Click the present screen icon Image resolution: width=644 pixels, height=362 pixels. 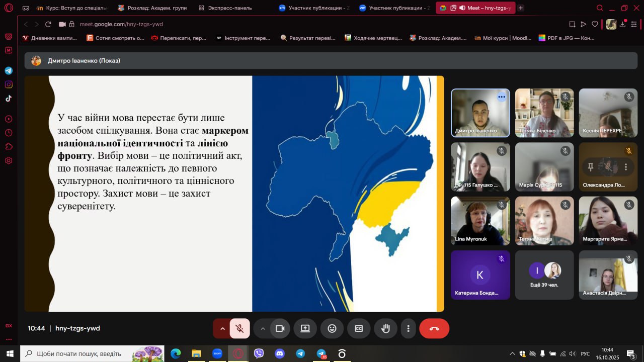[305, 328]
